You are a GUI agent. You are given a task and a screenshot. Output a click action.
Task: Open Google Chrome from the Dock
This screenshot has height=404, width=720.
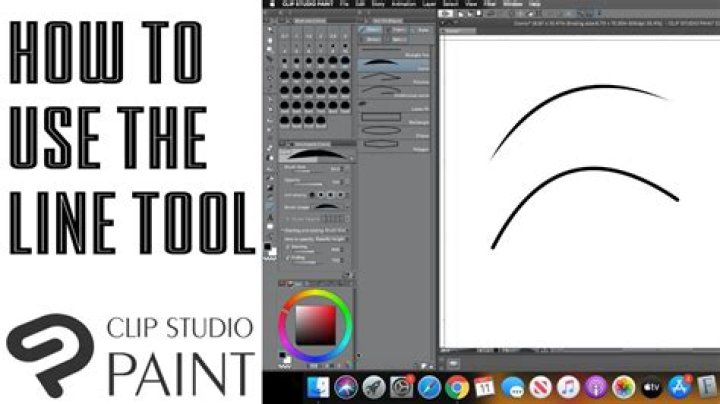pyautogui.click(x=458, y=386)
